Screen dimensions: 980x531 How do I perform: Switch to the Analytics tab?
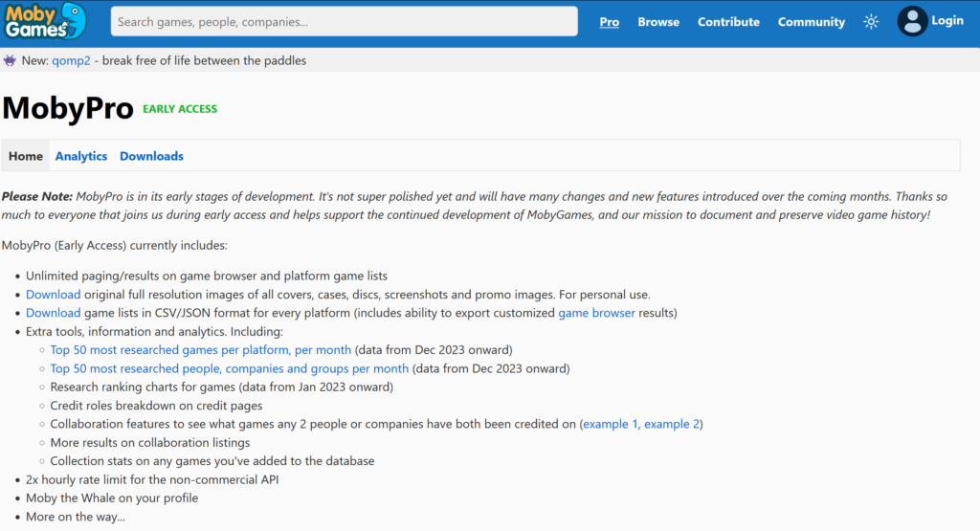click(81, 156)
